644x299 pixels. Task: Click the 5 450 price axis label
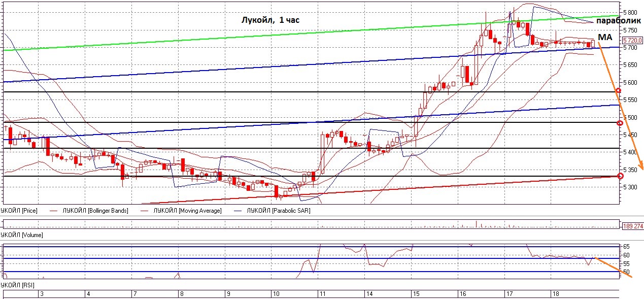(x=630, y=135)
